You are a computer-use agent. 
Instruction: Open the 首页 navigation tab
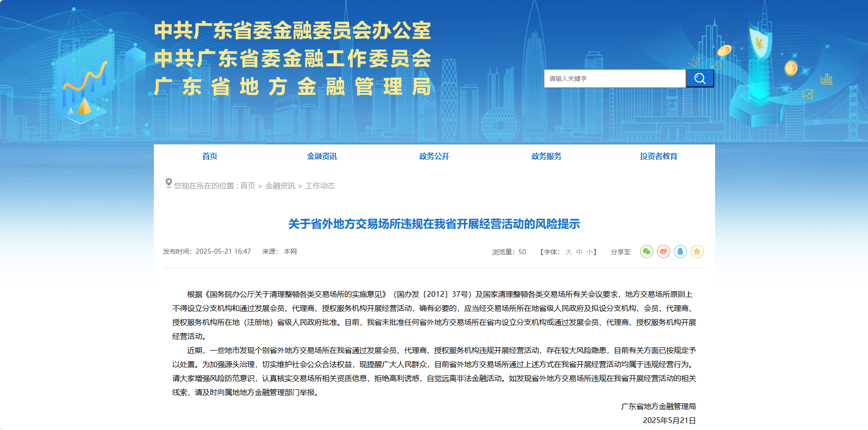click(210, 156)
